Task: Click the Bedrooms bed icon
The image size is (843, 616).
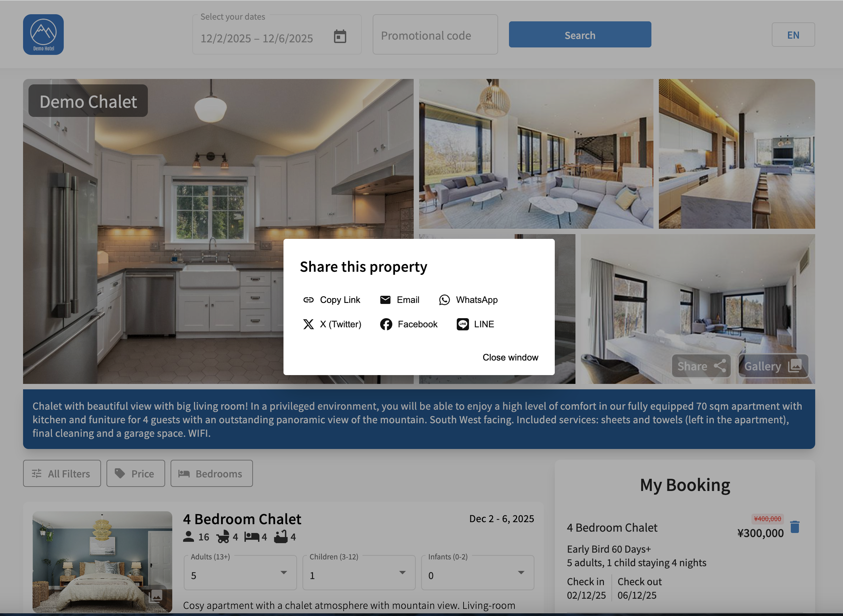Action: pyautogui.click(x=183, y=474)
